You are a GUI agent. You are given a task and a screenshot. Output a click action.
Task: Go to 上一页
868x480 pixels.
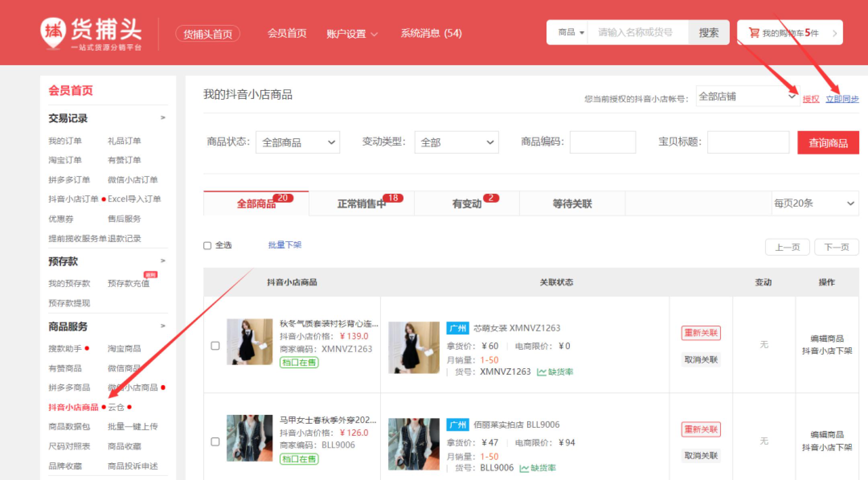pos(788,247)
